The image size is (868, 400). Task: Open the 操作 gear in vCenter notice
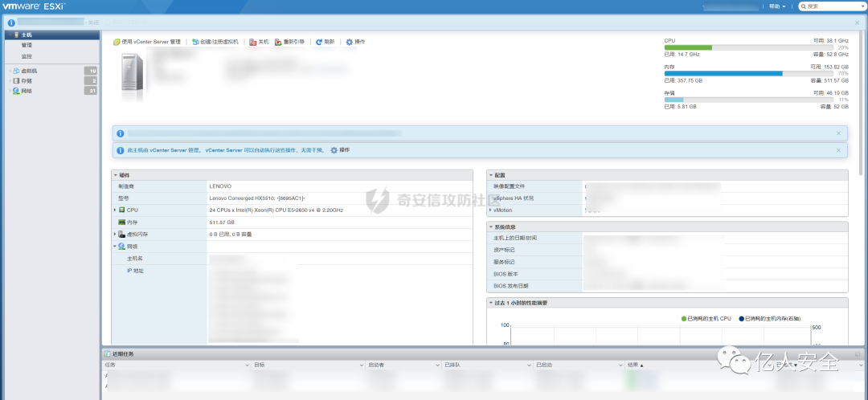point(334,150)
